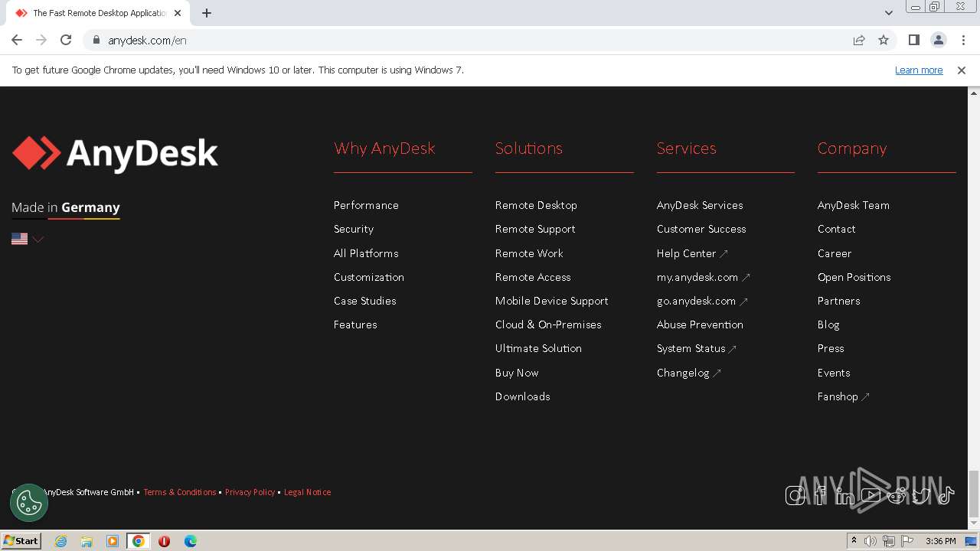Open Case Studies footer link
The width and height of the screenshot is (980, 551).
[x=364, y=301]
